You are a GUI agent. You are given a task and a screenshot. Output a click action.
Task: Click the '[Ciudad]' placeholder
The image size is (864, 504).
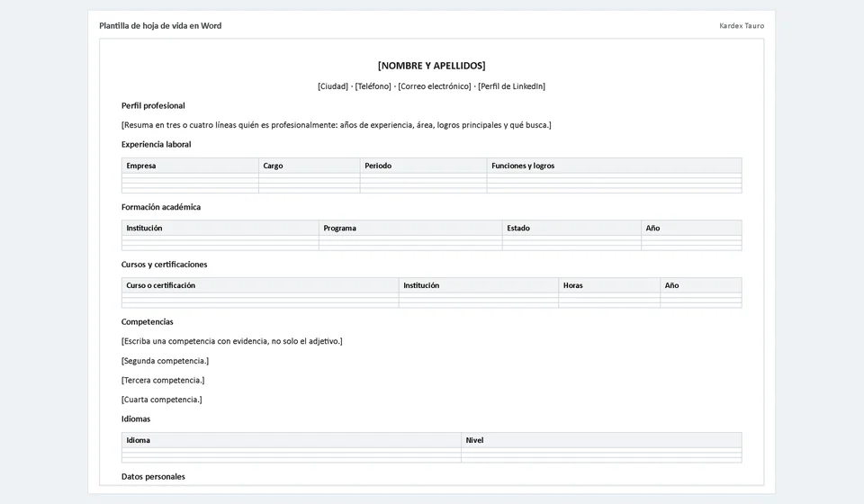[333, 86]
